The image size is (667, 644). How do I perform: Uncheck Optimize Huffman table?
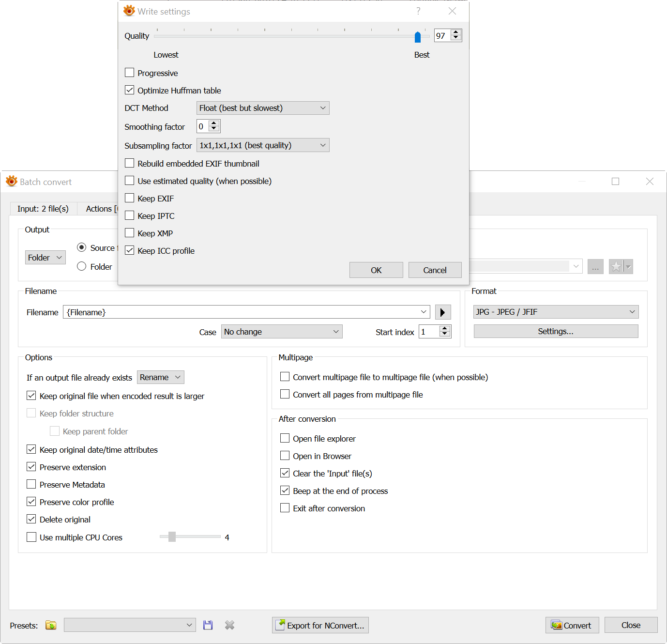pyautogui.click(x=130, y=90)
